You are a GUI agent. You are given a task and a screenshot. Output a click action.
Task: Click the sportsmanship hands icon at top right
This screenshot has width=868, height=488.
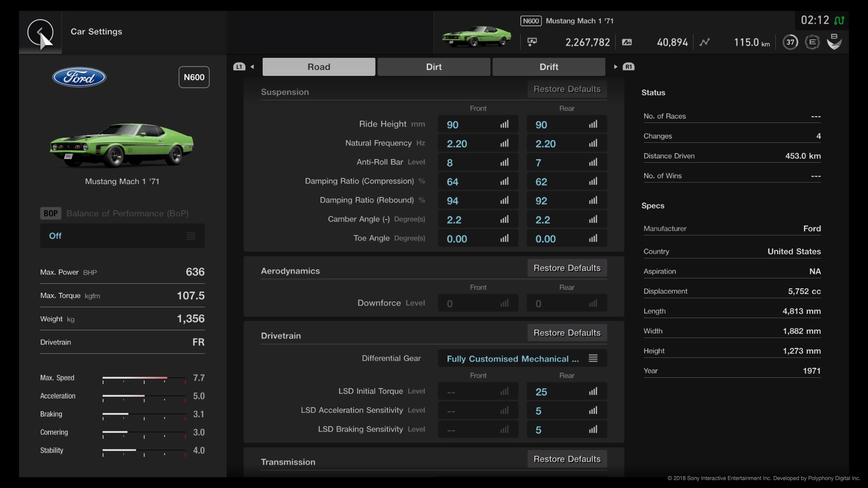(834, 42)
